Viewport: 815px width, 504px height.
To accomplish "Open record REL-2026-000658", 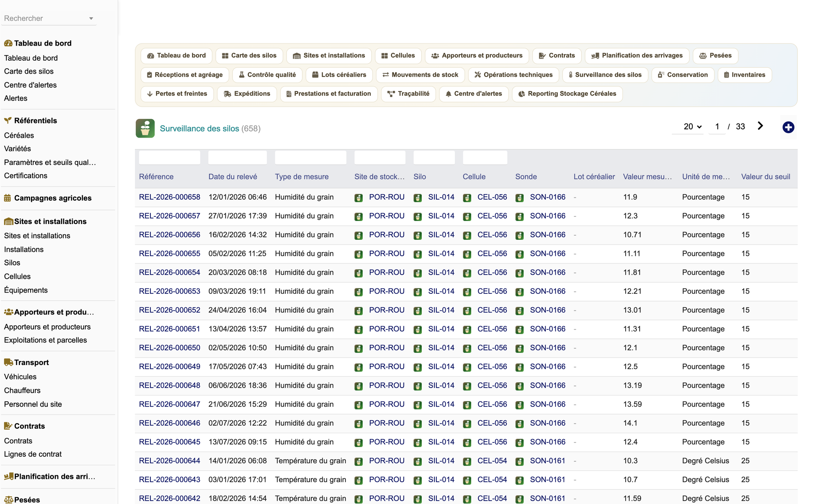I will pyautogui.click(x=169, y=197).
